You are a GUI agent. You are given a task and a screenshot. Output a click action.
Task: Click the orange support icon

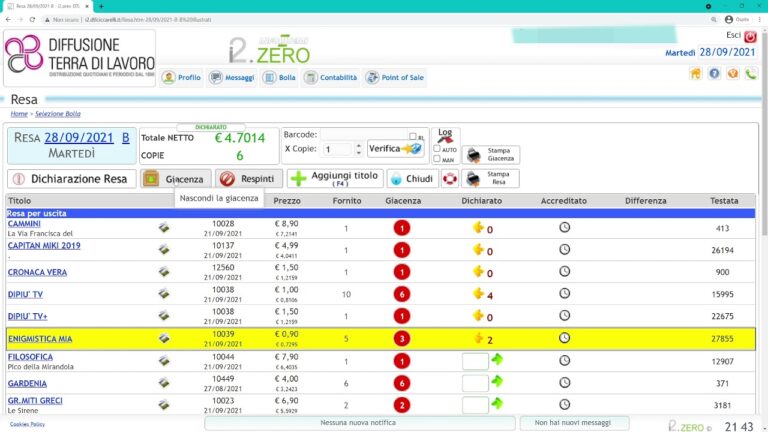(733, 73)
